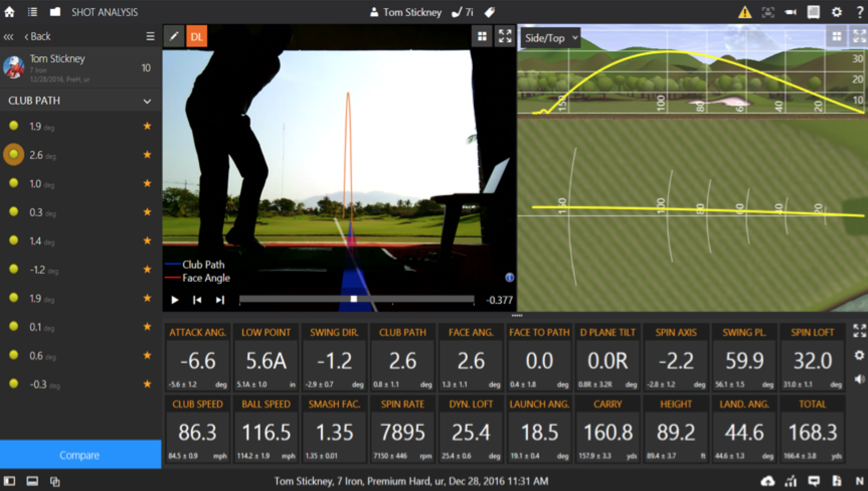Toggle favorite star on 2.6 deg shot

tap(147, 154)
